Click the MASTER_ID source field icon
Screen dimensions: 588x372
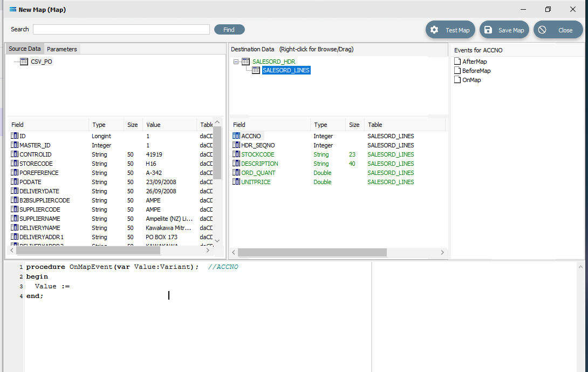pos(14,145)
